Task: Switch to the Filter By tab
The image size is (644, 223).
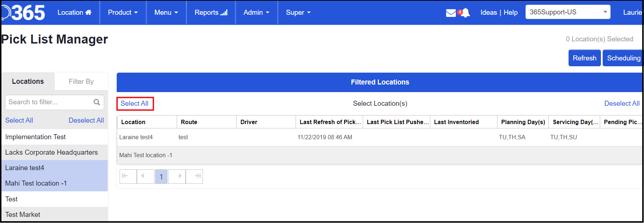Action: pos(81,82)
